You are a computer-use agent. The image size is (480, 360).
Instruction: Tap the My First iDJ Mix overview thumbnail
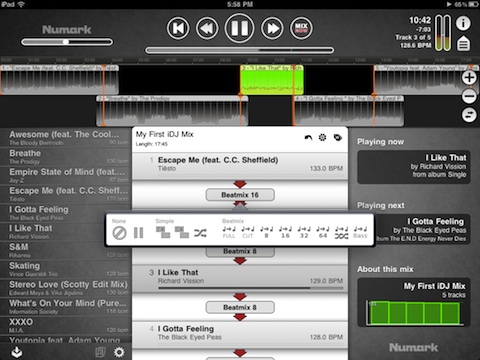pyautogui.click(x=414, y=302)
